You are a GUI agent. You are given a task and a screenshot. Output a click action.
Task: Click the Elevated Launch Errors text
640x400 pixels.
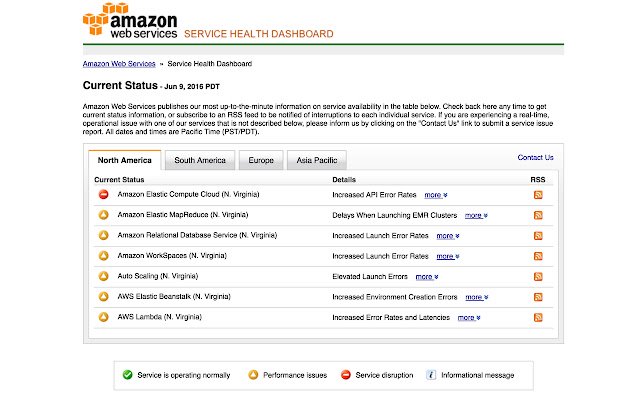pyautogui.click(x=370, y=276)
